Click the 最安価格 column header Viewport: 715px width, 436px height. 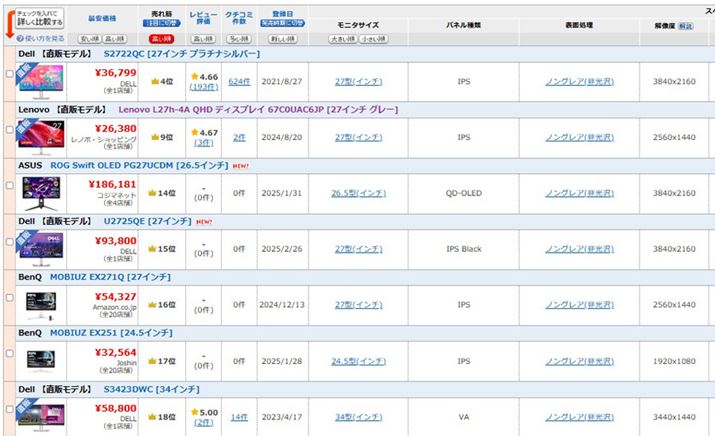coord(102,18)
